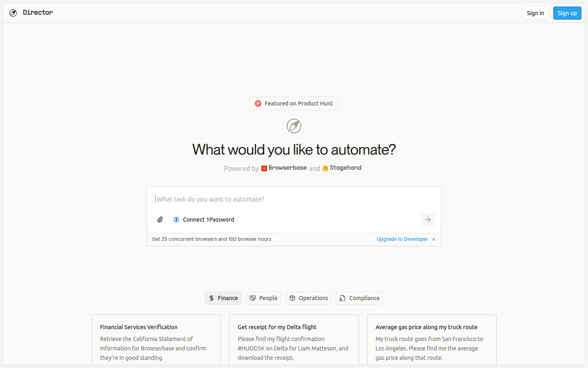The width and height of the screenshot is (588, 368).
Task: Click the large compass icon above heading
Action: 294,126
